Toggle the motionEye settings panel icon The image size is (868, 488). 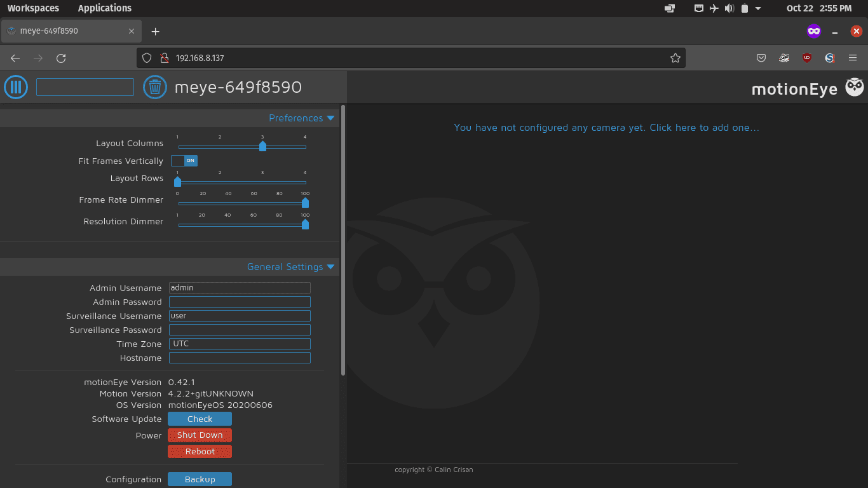[16, 87]
